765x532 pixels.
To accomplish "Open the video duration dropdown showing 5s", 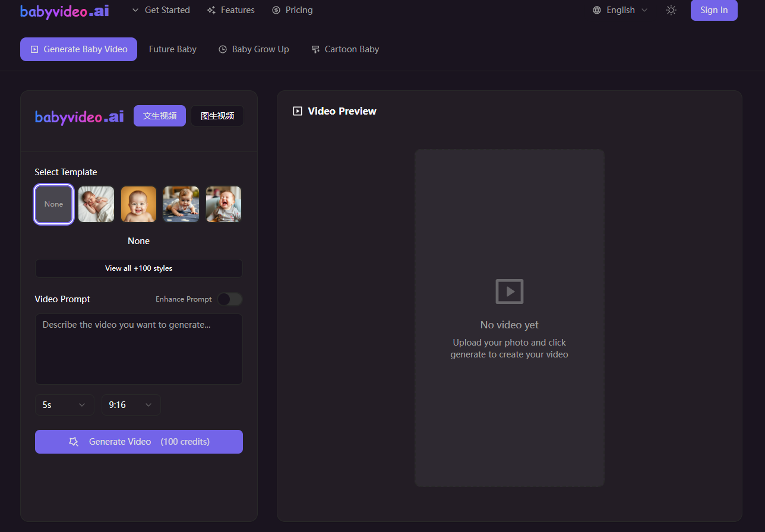I will [x=64, y=404].
